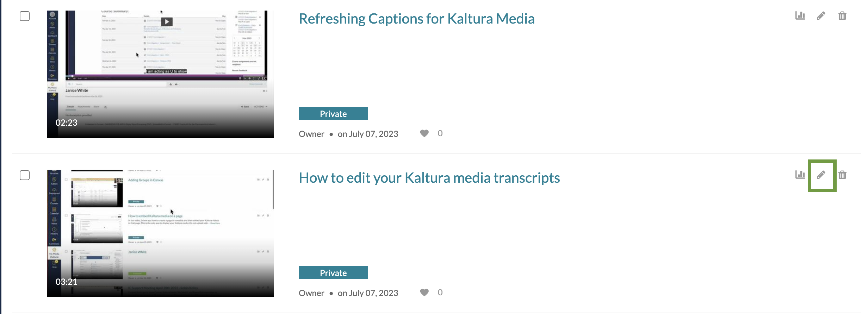Screen dimensions: 868x314
Task: Click Private badge on How to edit transcripts entry
Action: coord(333,273)
